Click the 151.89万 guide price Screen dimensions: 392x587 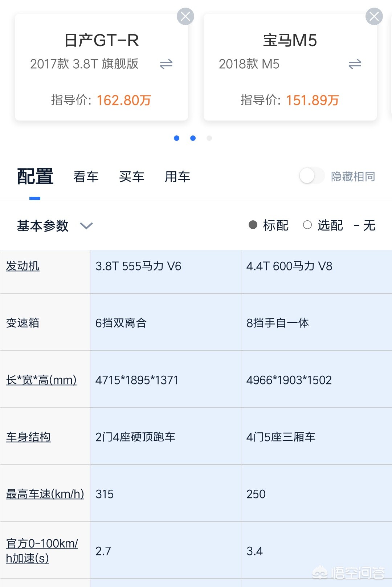pos(313,100)
